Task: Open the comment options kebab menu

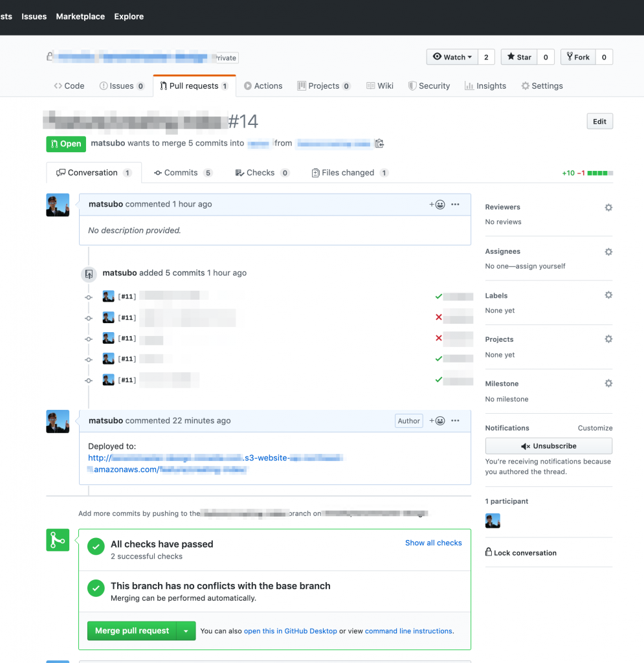Action: (455, 203)
